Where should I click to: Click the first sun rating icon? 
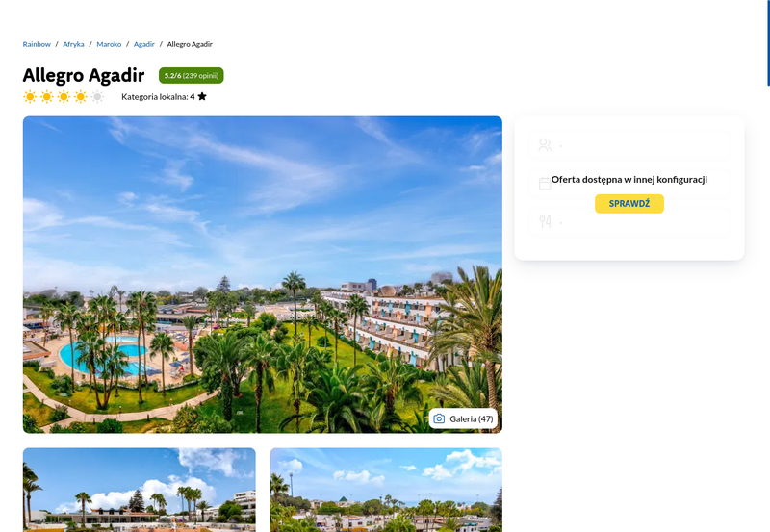pyautogui.click(x=30, y=96)
